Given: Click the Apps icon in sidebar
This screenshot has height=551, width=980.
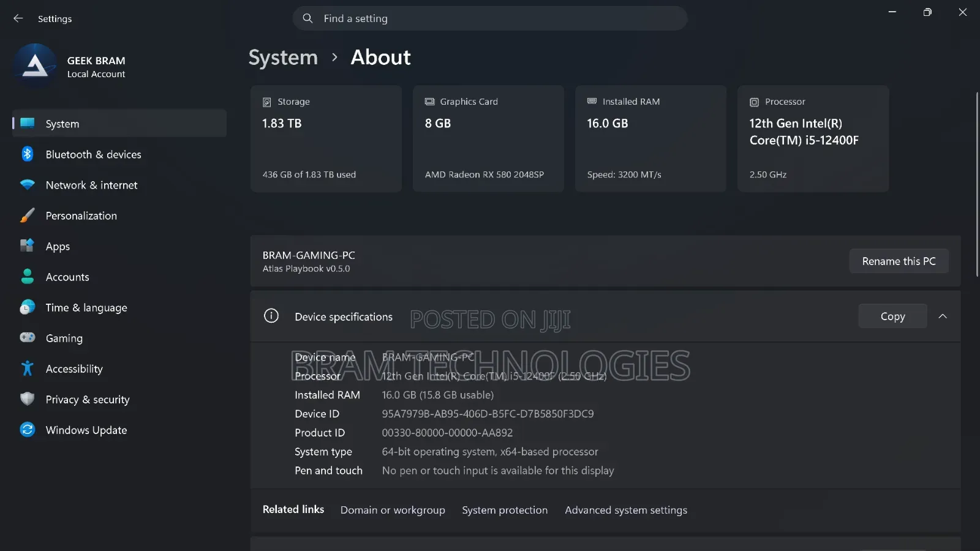Looking at the screenshot, I should [28, 246].
